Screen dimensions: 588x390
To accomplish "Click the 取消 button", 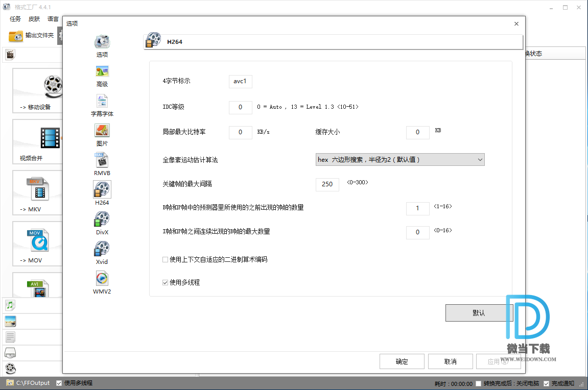I will 450,361.
